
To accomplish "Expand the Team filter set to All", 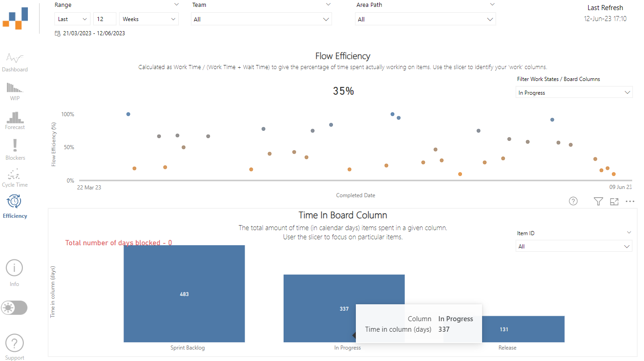I will 261,19.
